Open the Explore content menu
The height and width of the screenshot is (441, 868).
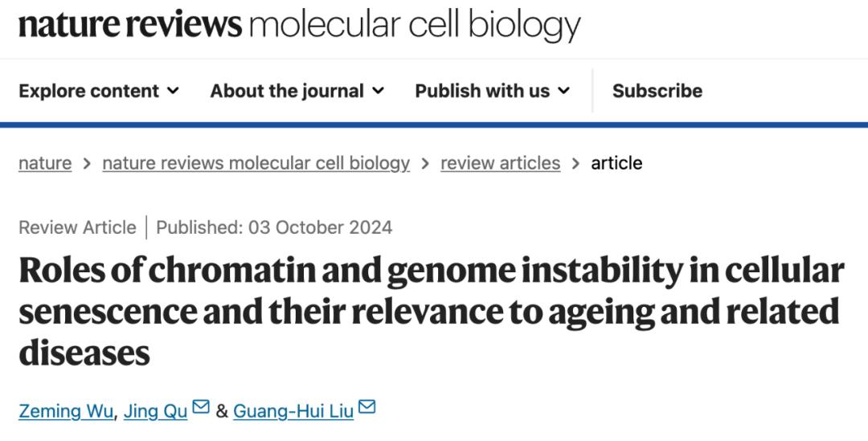coord(89,91)
